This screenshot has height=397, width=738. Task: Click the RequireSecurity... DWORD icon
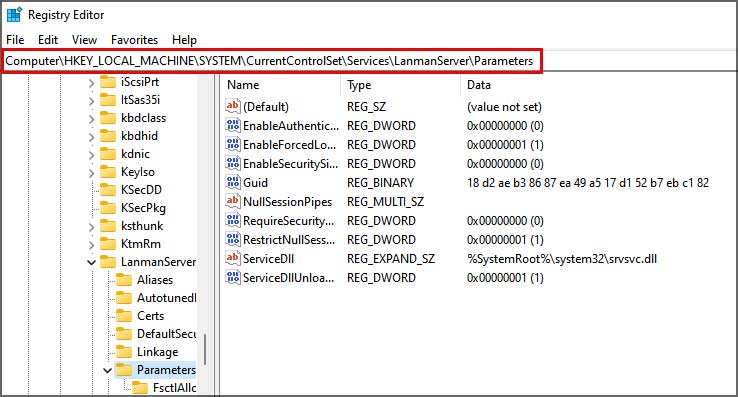tap(233, 220)
